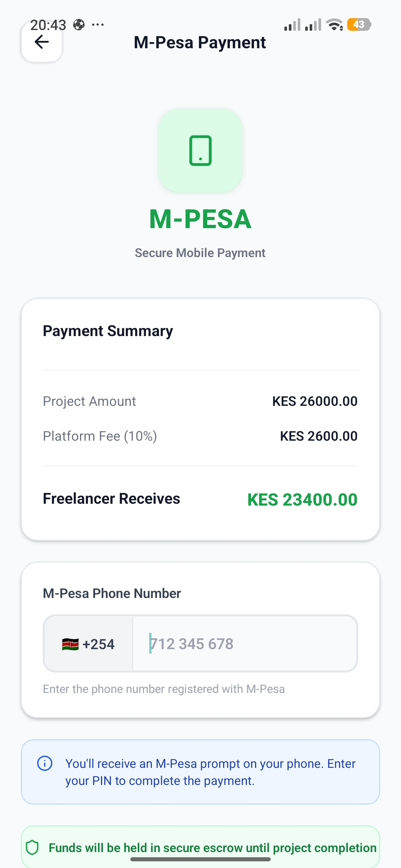Tap the battery indicator showing 43
Screen dimensions: 401x868
358,24
